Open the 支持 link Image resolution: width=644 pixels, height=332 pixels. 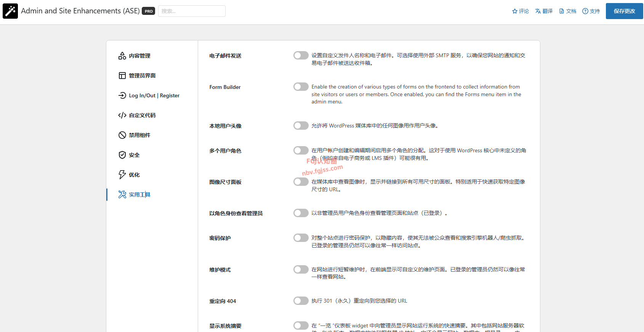click(591, 11)
